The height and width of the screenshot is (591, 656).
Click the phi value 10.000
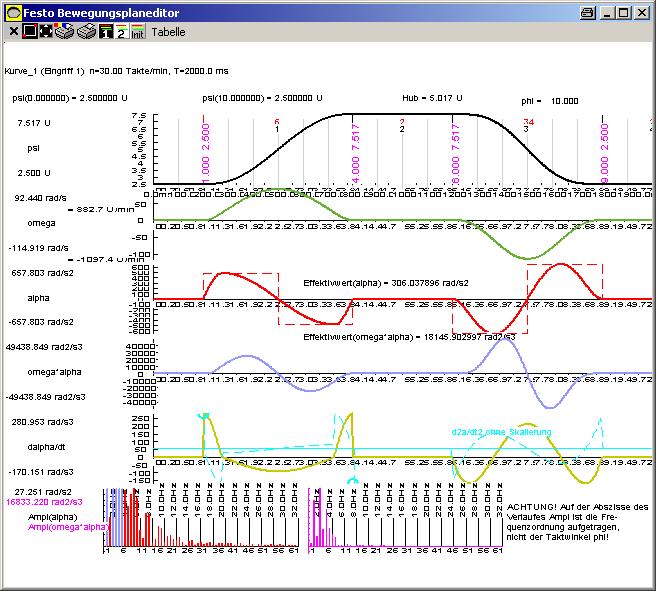(564, 101)
